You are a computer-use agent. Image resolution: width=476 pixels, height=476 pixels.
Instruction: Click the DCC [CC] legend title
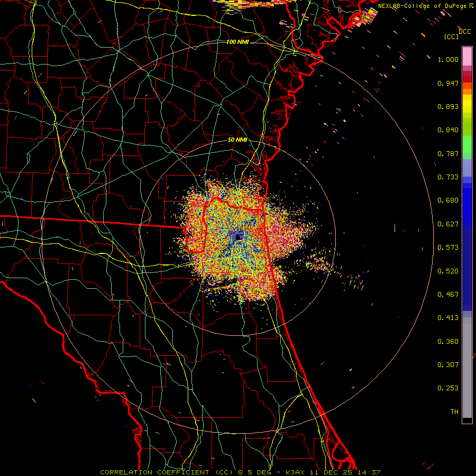[x=457, y=34]
